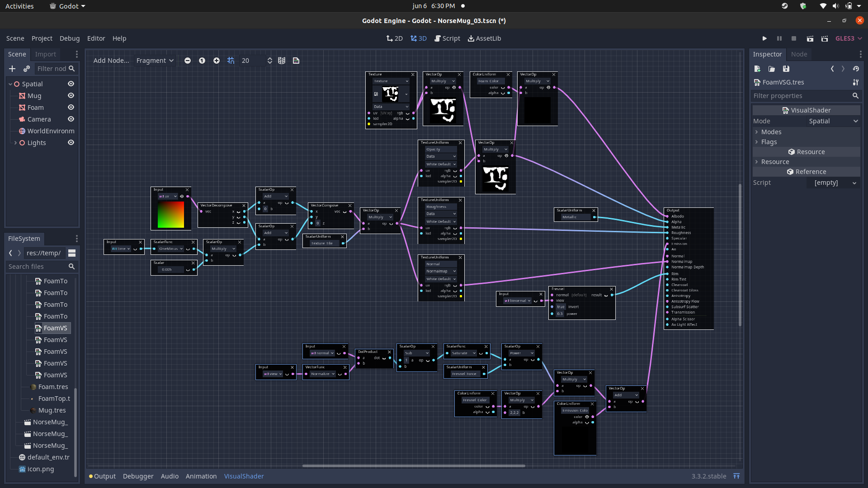The height and width of the screenshot is (488, 868).
Task: Open the Fragment shader stage dropdown
Action: coord(155,60)
